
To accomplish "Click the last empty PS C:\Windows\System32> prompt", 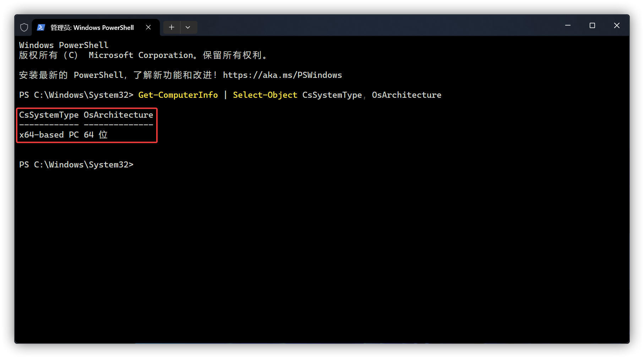I will click(x=76, y=165).
